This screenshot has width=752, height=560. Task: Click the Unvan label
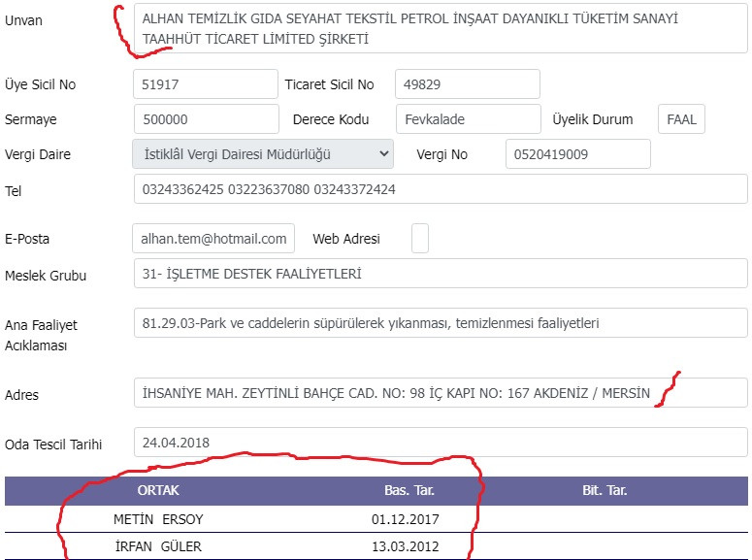tap(23, 20)
